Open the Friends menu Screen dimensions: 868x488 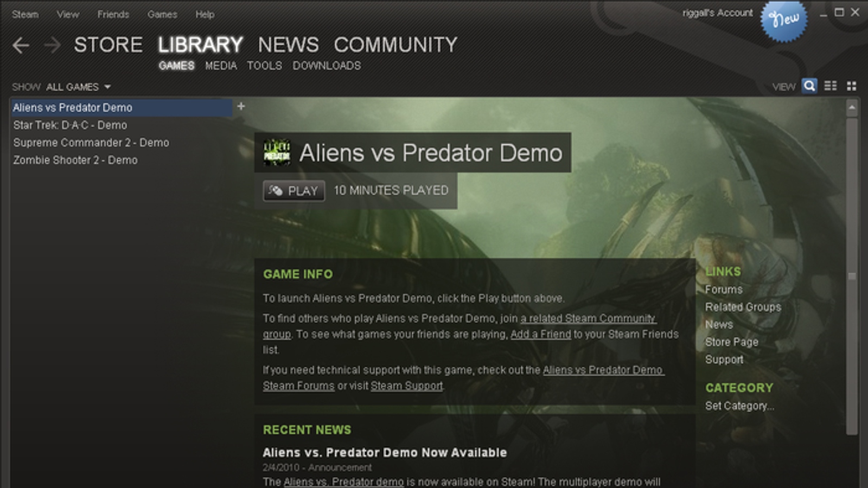point(113,14)
